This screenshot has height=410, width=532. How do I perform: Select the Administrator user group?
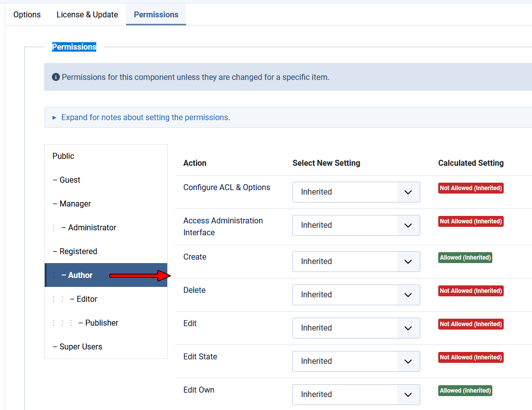(92, 227)
